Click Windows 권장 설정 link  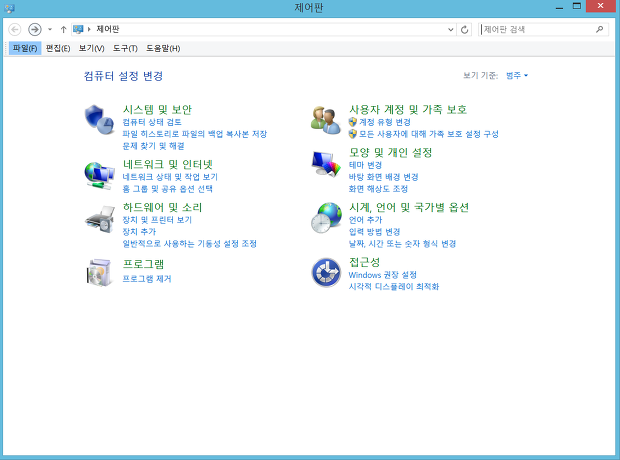point(382,274)
